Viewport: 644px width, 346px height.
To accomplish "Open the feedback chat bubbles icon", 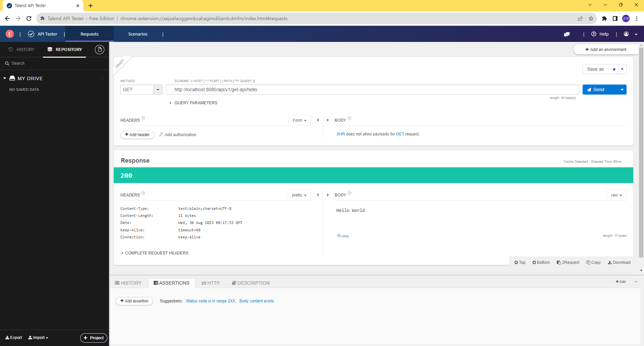I will click(x=567, y=34).
